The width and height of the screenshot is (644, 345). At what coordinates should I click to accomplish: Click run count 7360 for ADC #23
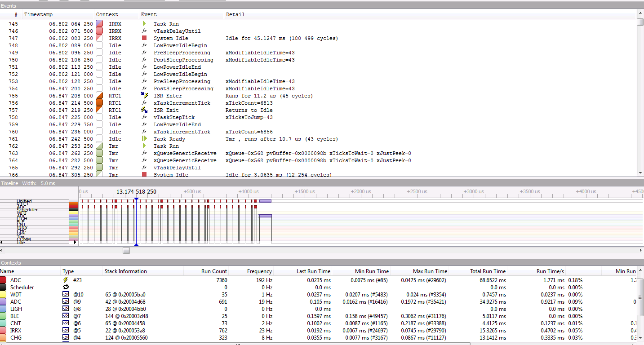(x=222, y=280)
